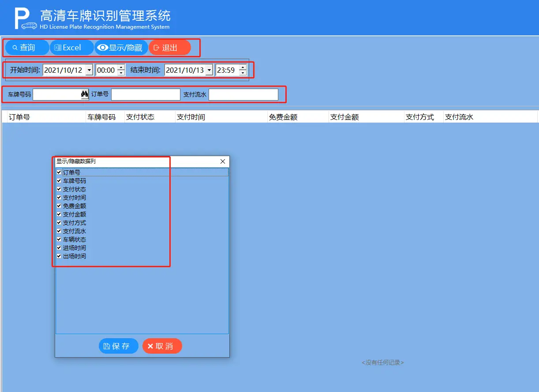
Task: Toggle the 出场时间 column checkbox
Action: click(x=59, y=256)
